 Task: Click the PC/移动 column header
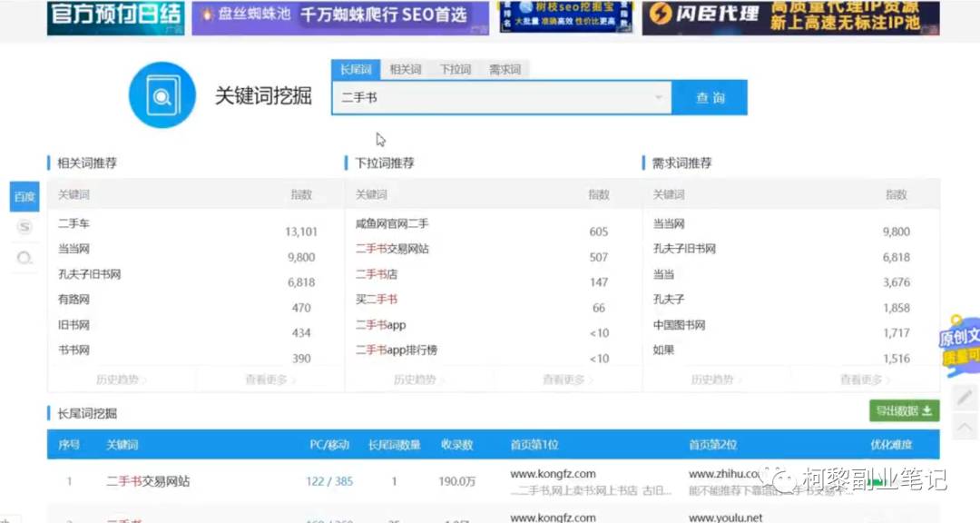click(329, 445)
